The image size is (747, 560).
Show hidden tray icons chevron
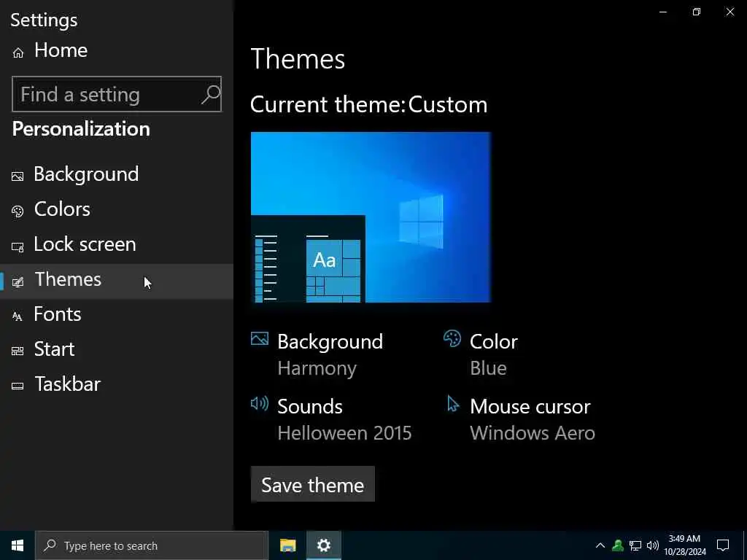pyautogui.click(x=600, y=545)
